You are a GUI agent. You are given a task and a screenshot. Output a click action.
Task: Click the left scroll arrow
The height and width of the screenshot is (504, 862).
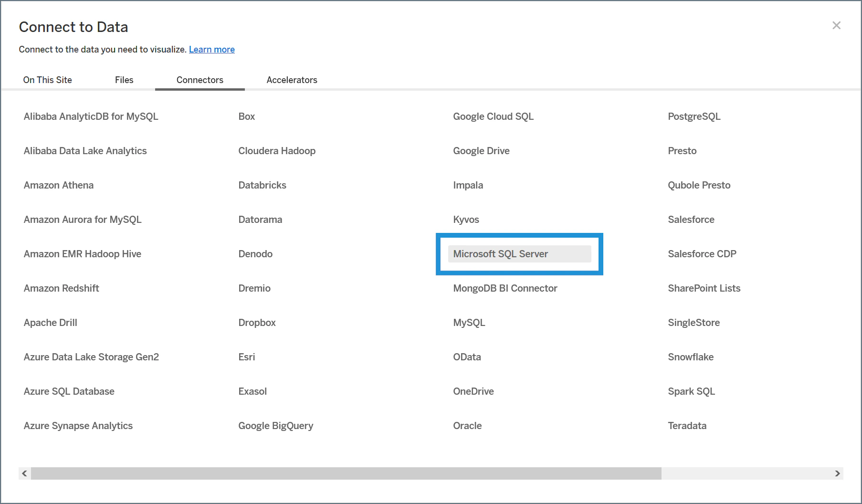pyautogui.click(x=24, y=473)
